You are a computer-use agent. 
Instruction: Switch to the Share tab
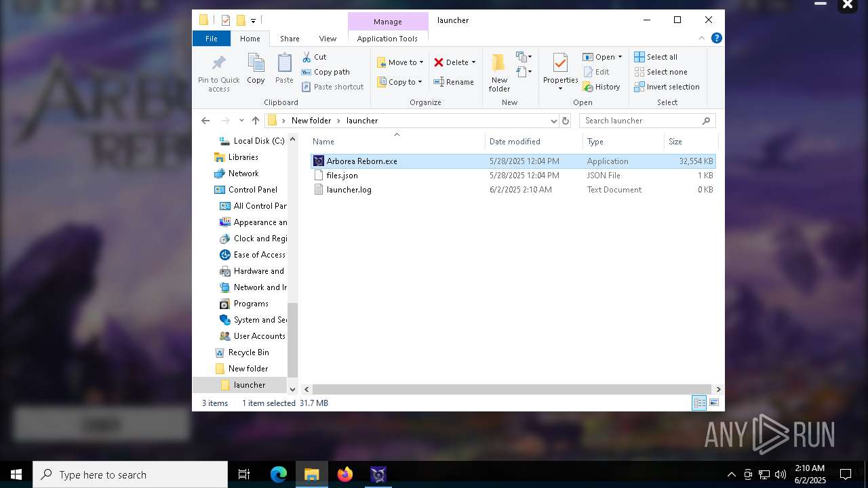pos(290,39)
